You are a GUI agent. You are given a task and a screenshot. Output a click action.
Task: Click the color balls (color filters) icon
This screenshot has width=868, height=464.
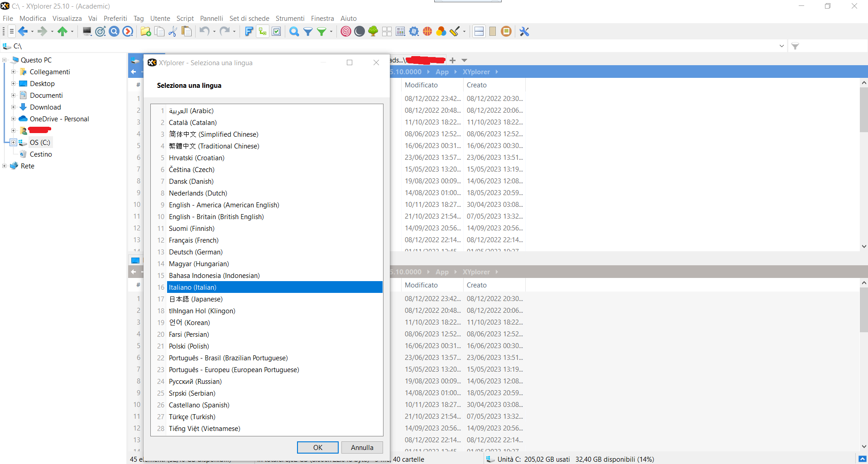tap(441, 31)
